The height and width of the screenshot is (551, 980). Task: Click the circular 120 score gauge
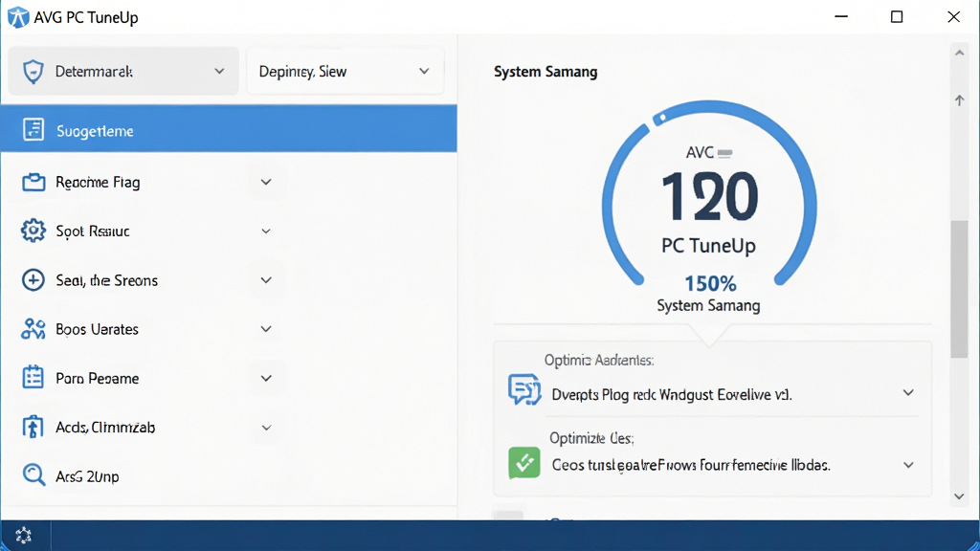(709, 195)
